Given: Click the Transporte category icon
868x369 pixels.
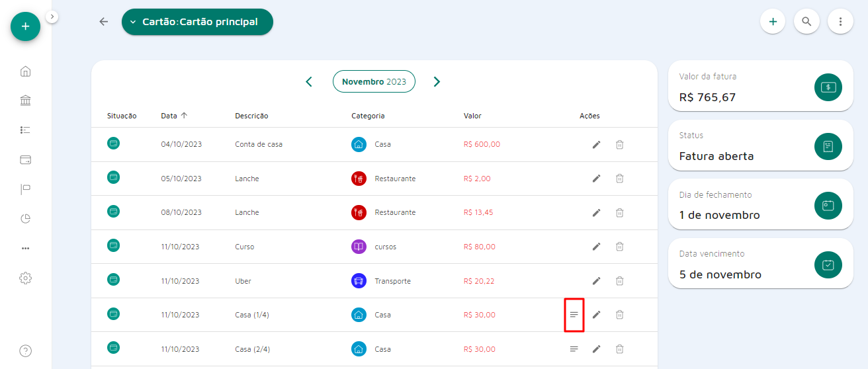Looking at the screenshot, I should [359, 281].
